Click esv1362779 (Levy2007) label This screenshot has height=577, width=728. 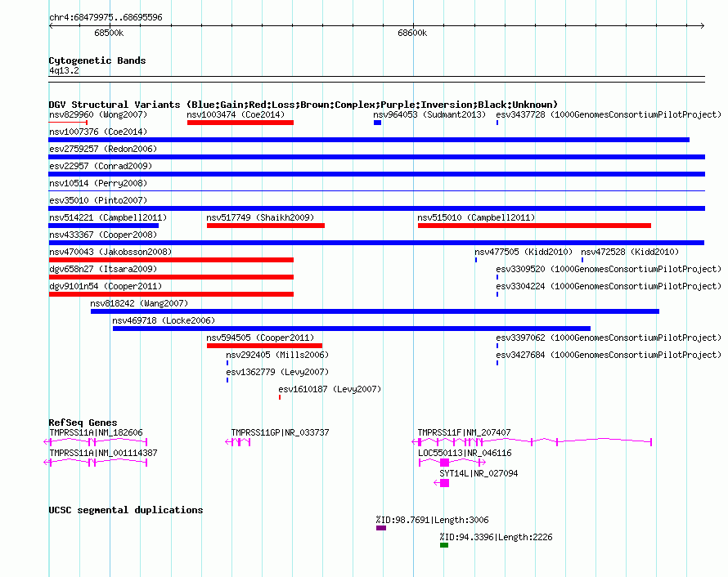pos(277,372)
